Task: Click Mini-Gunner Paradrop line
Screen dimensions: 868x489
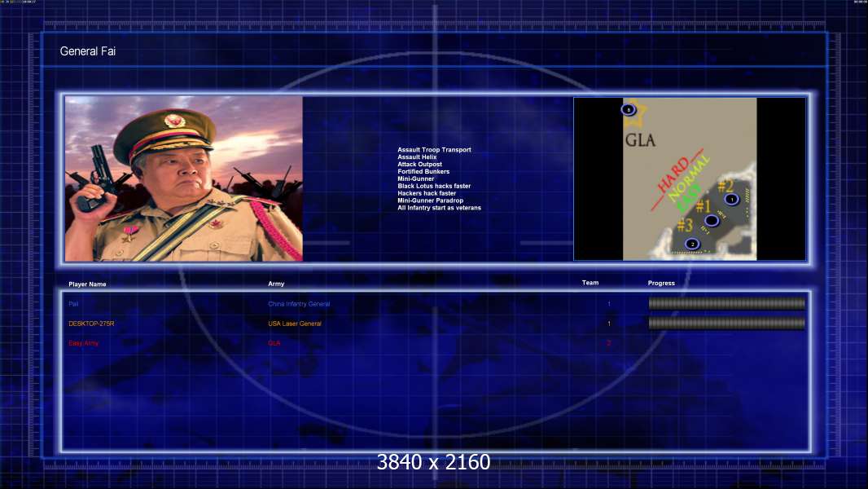Action: pyautogui.click(x=430, y=200)
